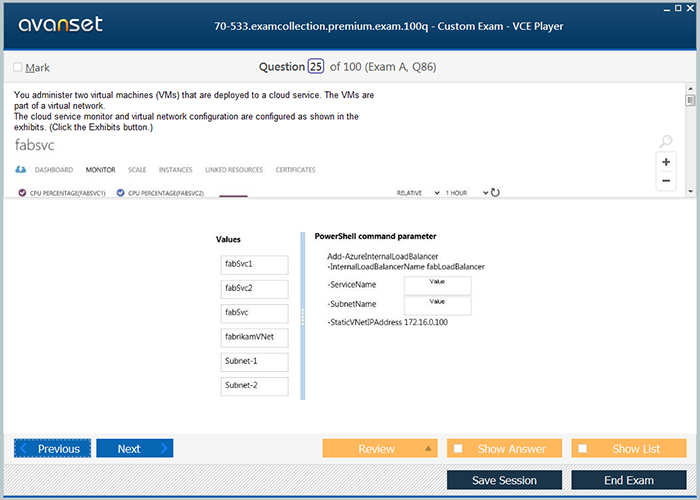Click the scroll up arrow of question pane
This screenshot has height=500, width=700.
pos(691,89)
